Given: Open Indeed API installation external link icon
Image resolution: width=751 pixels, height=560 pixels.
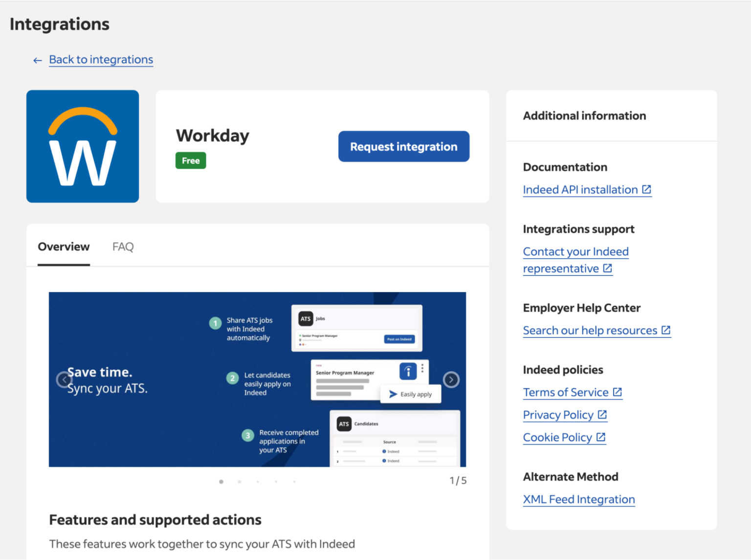Looking at the screenshot, I should point(646,189).
